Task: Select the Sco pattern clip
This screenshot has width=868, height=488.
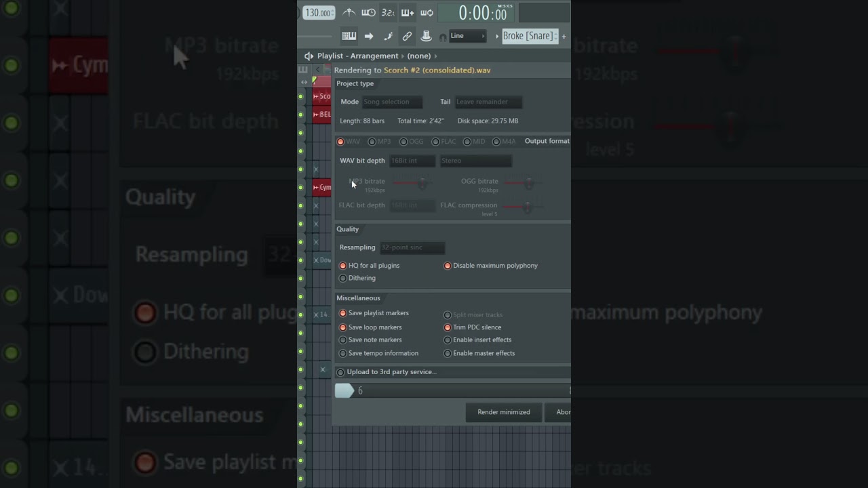Action: 322,96
